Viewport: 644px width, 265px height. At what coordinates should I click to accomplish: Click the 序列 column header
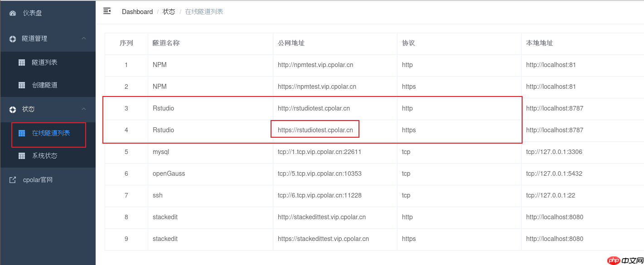[x=126, y=43]
